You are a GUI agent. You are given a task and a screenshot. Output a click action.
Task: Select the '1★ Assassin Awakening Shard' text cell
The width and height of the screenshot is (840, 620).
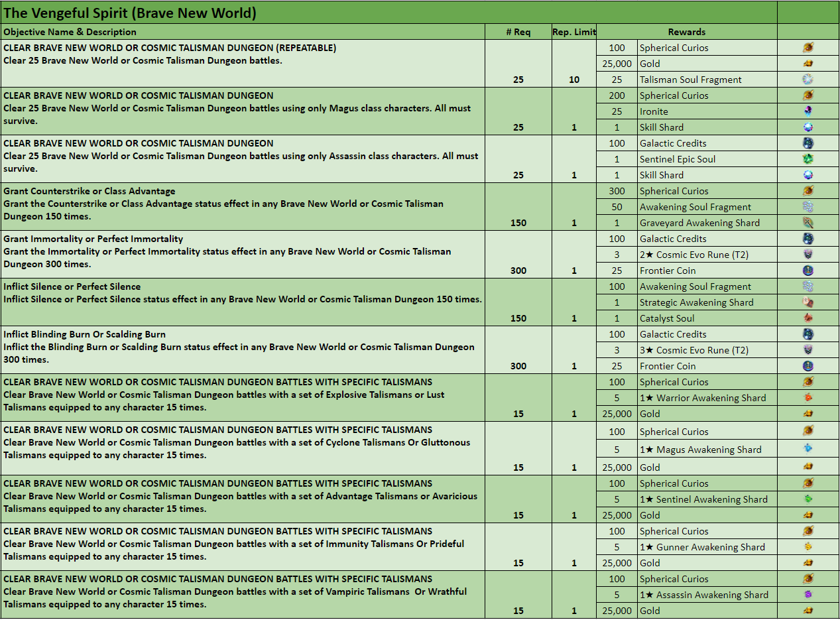(707, 595)
